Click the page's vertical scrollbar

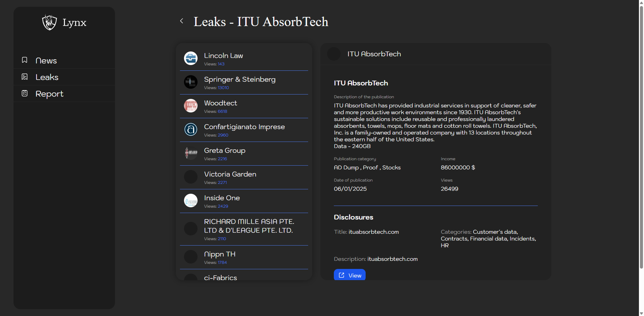(x=641, y=135)
